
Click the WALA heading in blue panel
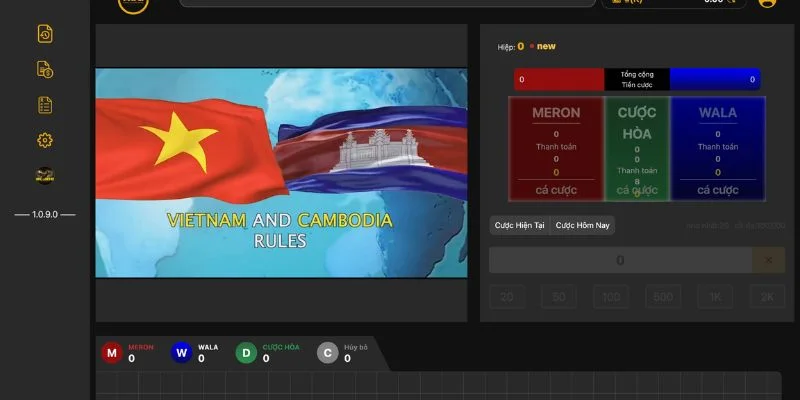tap(718, 113)
